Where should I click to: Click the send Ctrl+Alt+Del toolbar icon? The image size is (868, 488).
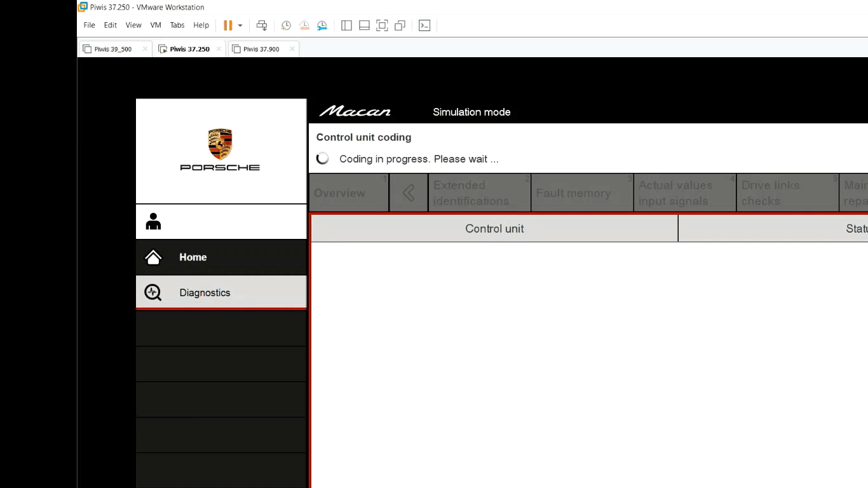(x=262, y=25)
